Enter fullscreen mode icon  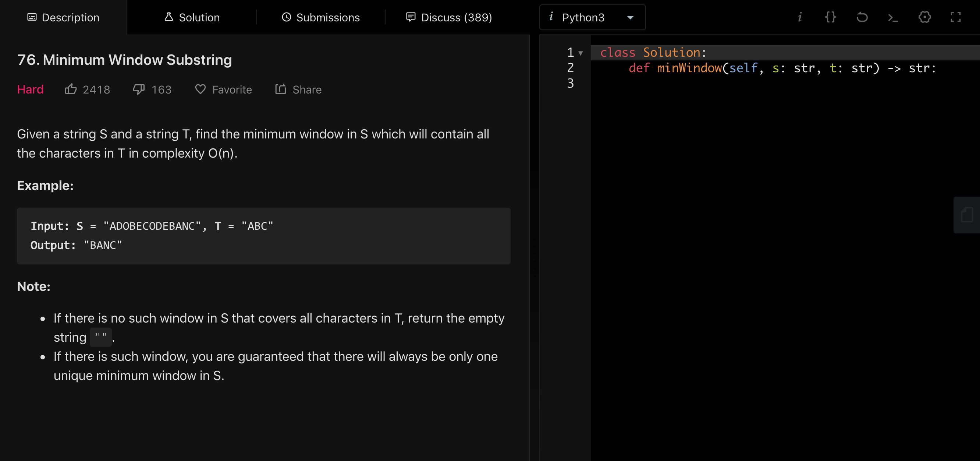coord(955,17)
